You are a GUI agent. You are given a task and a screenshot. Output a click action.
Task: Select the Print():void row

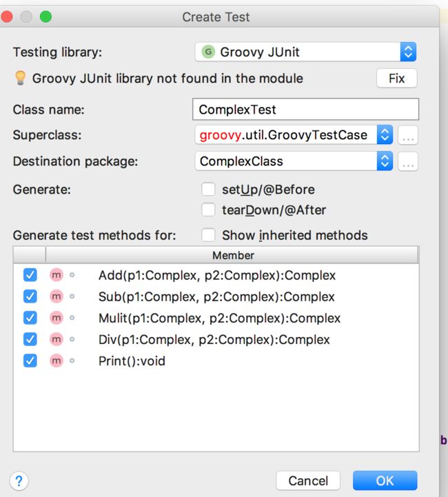(x=216, y=361)
